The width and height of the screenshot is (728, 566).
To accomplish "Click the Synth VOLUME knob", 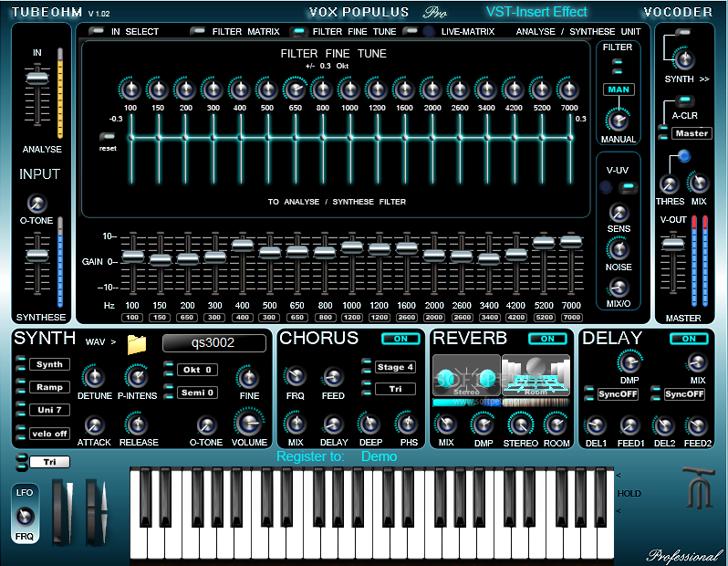I will (249, 423).
